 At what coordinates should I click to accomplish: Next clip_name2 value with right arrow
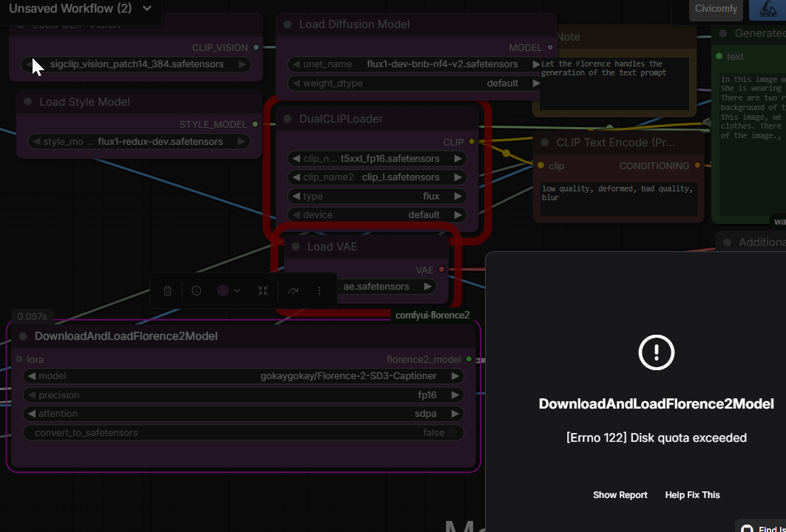[458, 177]
